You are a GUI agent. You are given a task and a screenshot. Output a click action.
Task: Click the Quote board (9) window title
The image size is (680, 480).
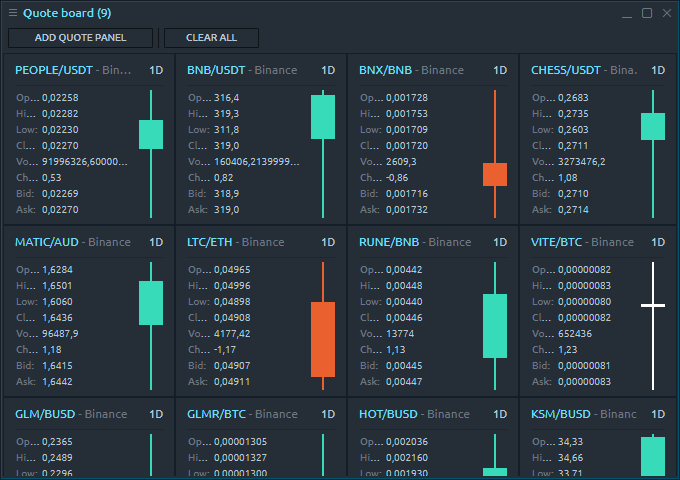pos(67,13)
